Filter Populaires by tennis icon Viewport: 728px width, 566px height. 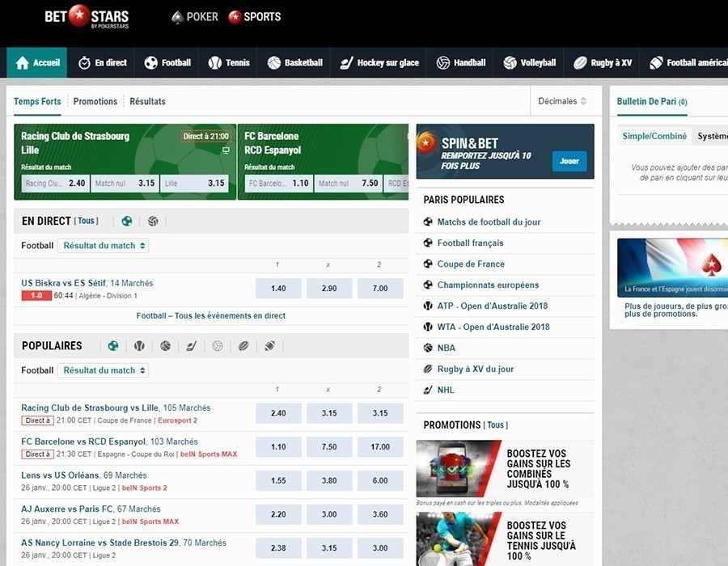tap(139, 346)
